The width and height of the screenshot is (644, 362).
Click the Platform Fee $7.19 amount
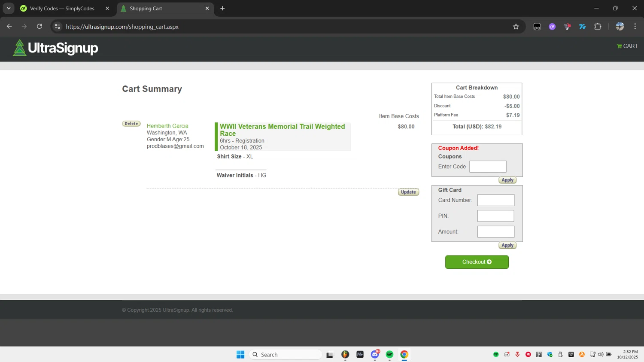pos(513,115)
